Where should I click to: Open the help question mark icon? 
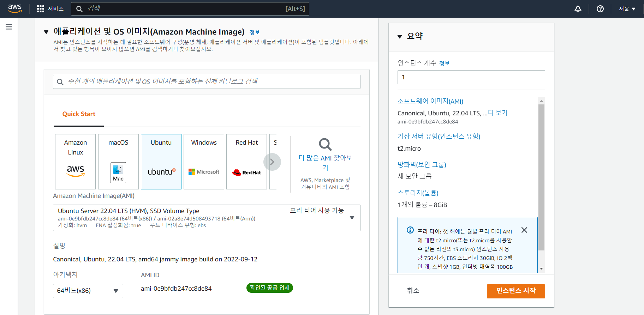tap(600, 9)
